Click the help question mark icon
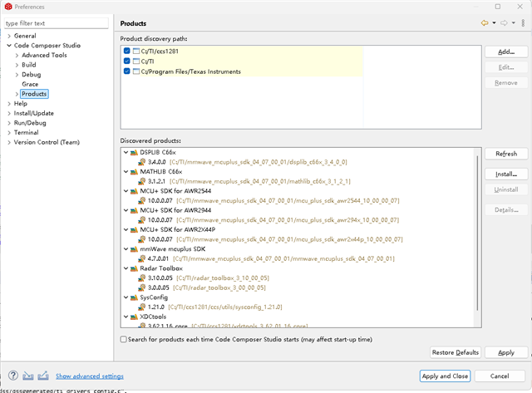This screenshot has height=393, width=532. 13,376
